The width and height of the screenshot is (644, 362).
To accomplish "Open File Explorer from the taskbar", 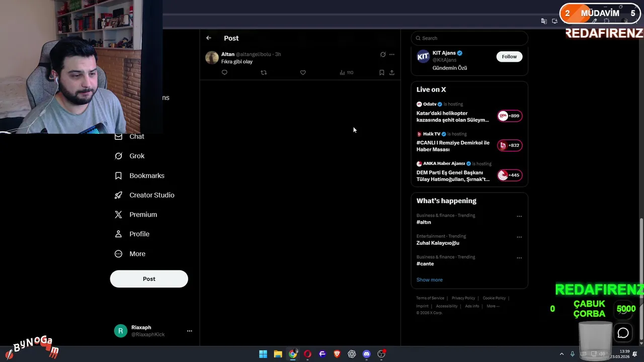I will [278, 354].
